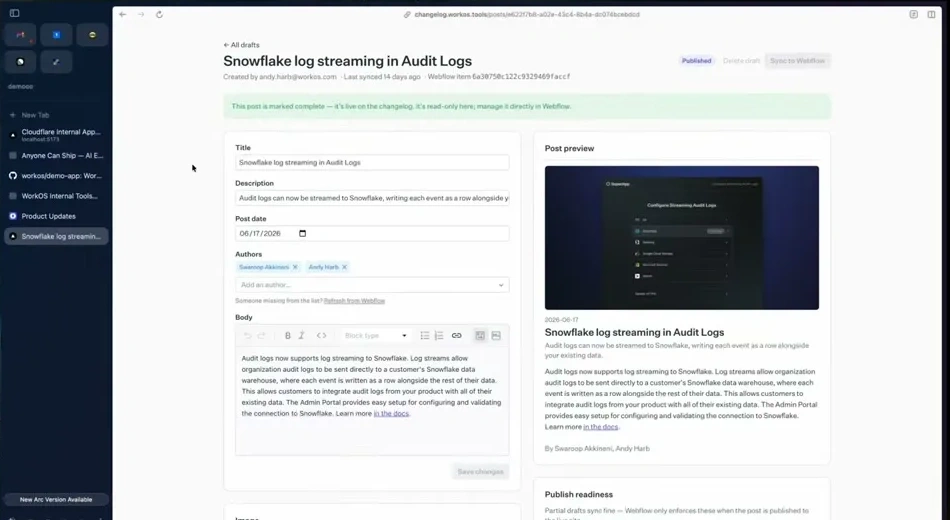Screen dimensions: 950x520
Task: Click the first image insert icon in Body toolbar
Action: (480, 335)
